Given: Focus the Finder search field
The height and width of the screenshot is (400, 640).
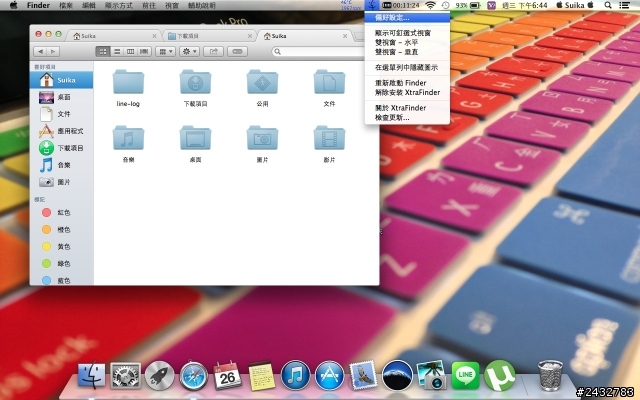Looking at the screenshot, I should click(318, 51).
